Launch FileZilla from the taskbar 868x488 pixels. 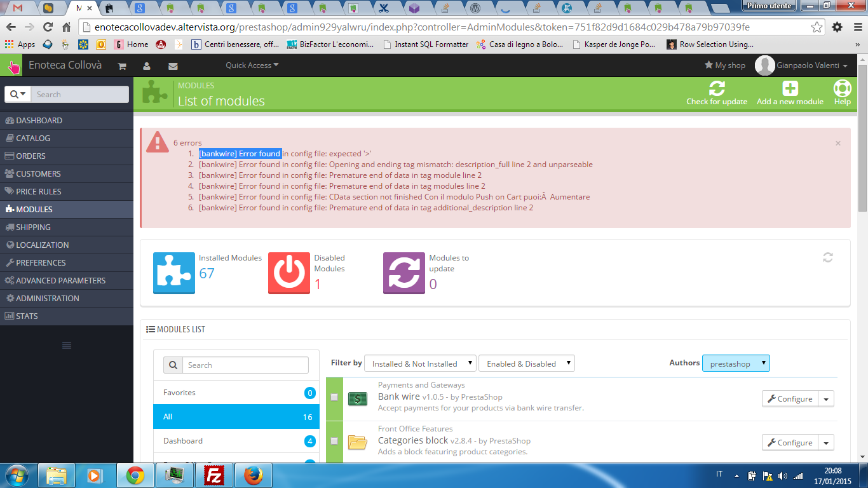[214, 475]
